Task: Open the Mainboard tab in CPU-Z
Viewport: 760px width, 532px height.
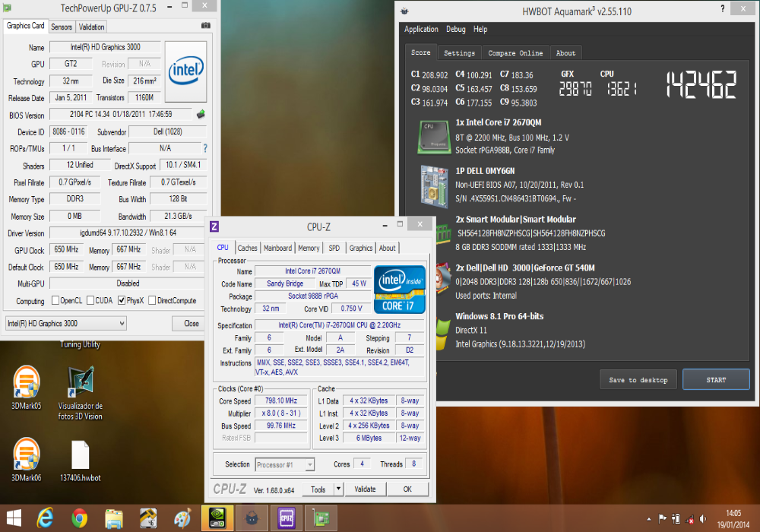Action: pyautogui.click(x=277, y=248)
